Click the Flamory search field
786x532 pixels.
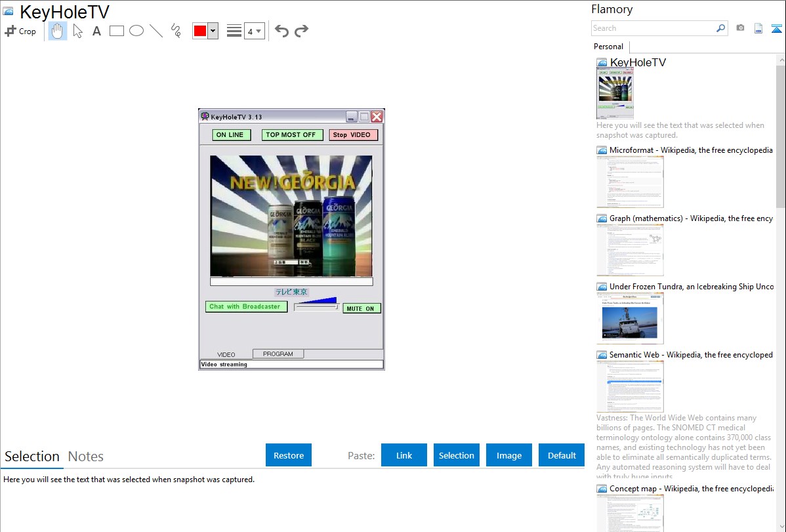653,28
